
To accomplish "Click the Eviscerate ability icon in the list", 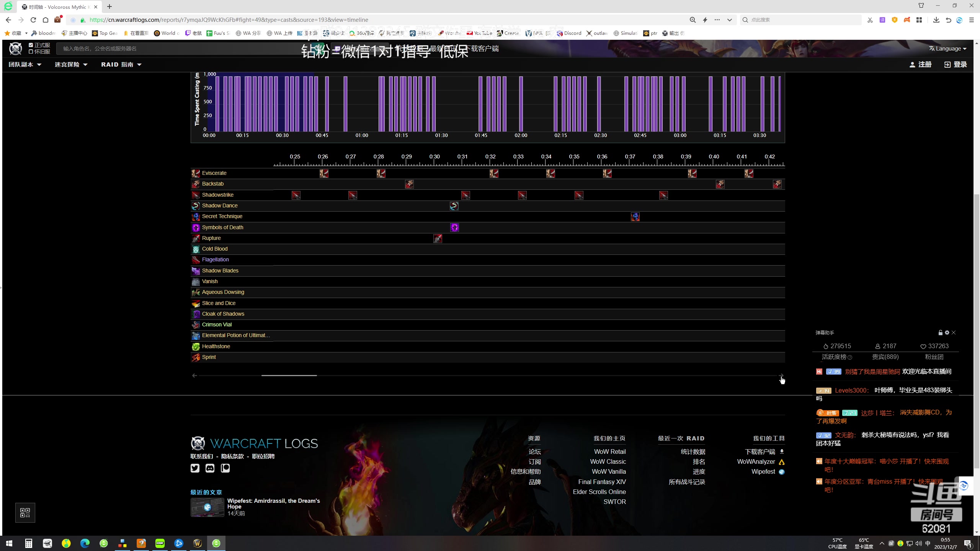I will 196,173.
